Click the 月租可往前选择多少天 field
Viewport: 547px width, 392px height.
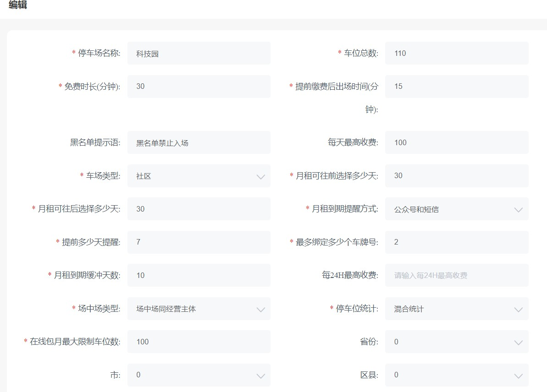pyautogui.click(x=457, y=176)
